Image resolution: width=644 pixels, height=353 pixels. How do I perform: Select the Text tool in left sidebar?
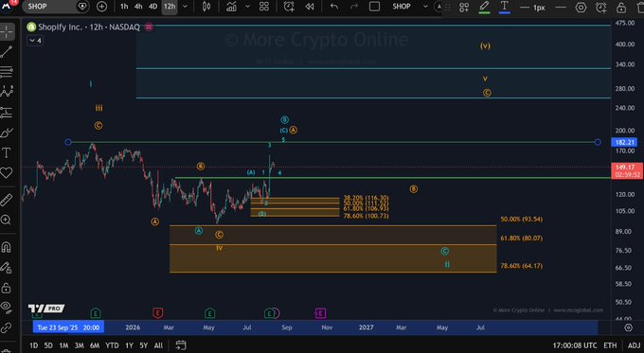tap(7, 152)
